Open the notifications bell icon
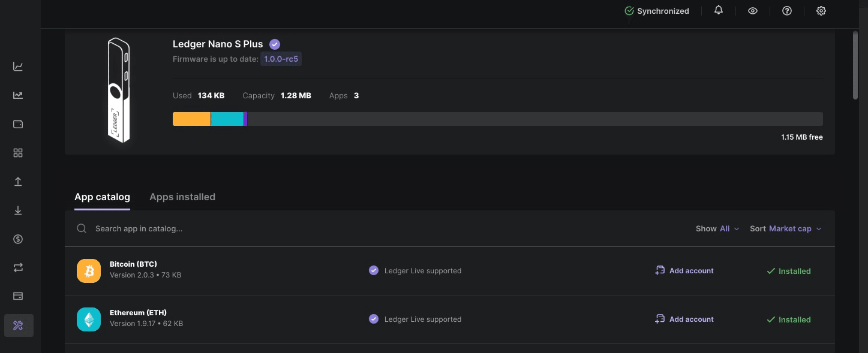This screenshot has height=353, width=868. click(x=719, y=11)
